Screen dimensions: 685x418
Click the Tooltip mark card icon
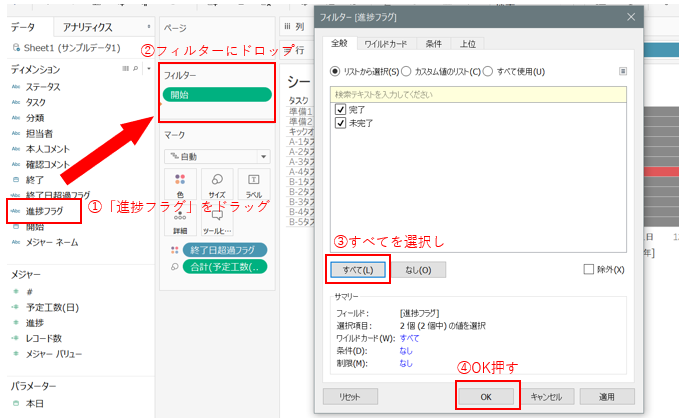217,215
